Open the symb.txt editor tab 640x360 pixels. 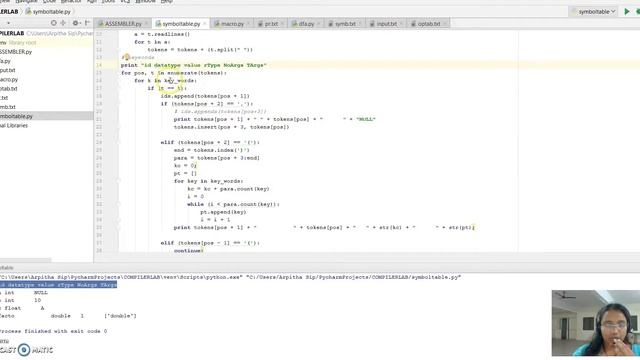point(345,24)
